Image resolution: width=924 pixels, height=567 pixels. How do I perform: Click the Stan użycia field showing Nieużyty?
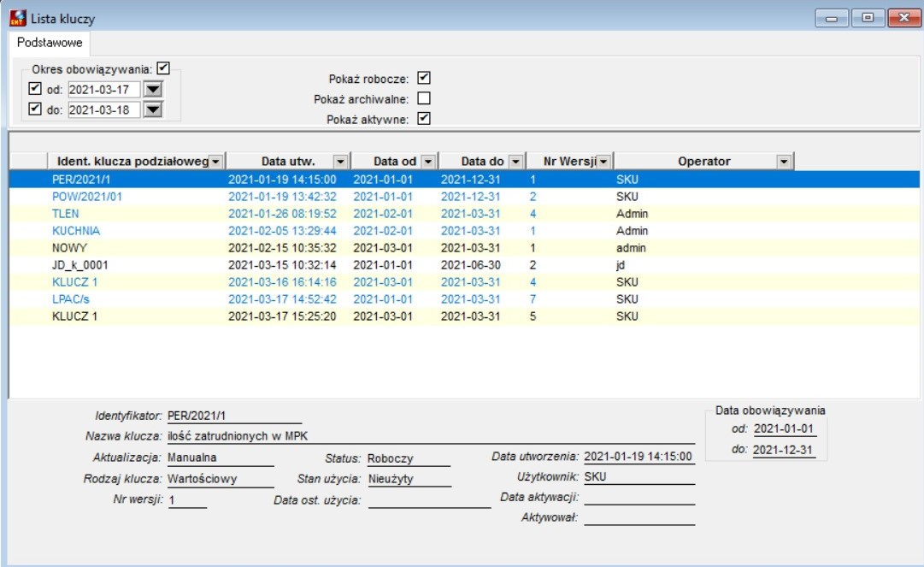click(x=409, y=479)
